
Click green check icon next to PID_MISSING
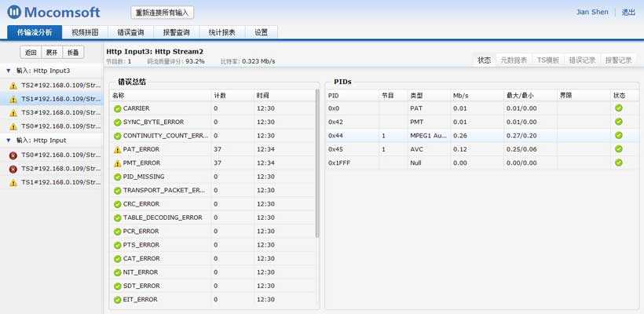pyautogui.click(x=118, y=177)
